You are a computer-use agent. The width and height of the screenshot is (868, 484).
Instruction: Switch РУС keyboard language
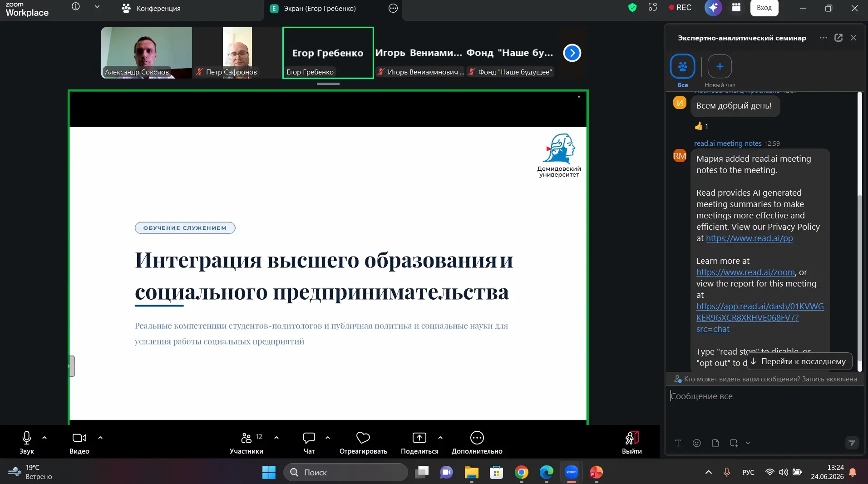coord(748,472)
